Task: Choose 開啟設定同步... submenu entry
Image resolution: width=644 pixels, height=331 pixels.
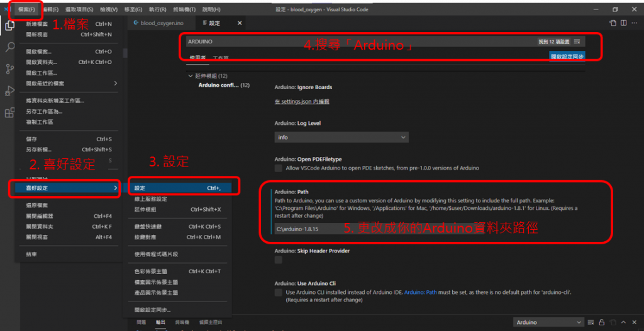Action: (x=177, y=310)
